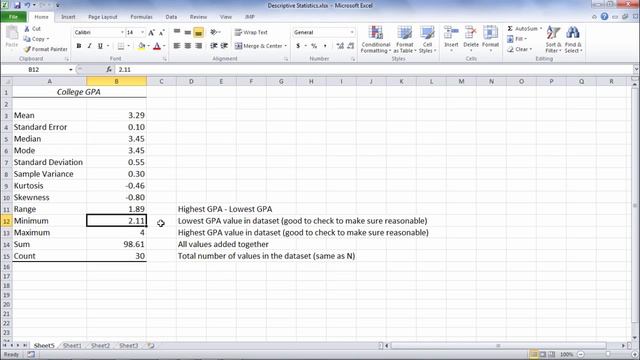The height and width of the screenshot is (360, 640).
Task: Select cell B14 with value 98.61
Action: tap(116, 244)
